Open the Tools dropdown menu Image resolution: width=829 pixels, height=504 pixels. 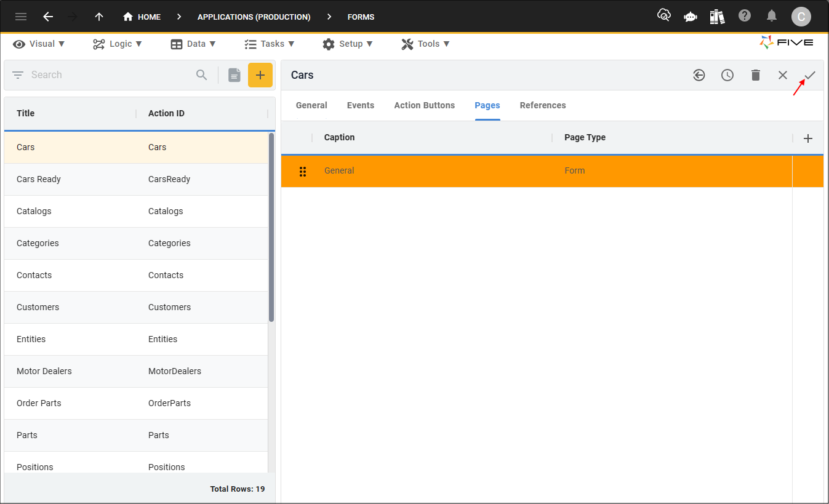coord(425,44)
